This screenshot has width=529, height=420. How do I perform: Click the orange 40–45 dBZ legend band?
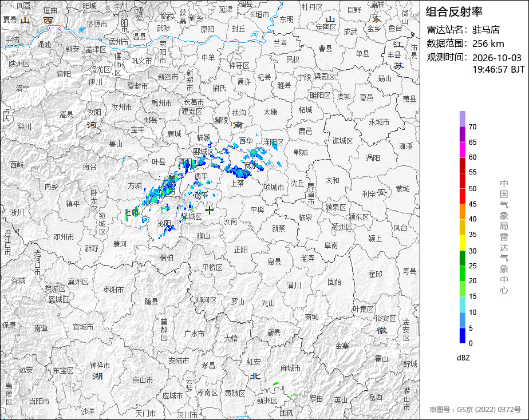pos(462,212)
